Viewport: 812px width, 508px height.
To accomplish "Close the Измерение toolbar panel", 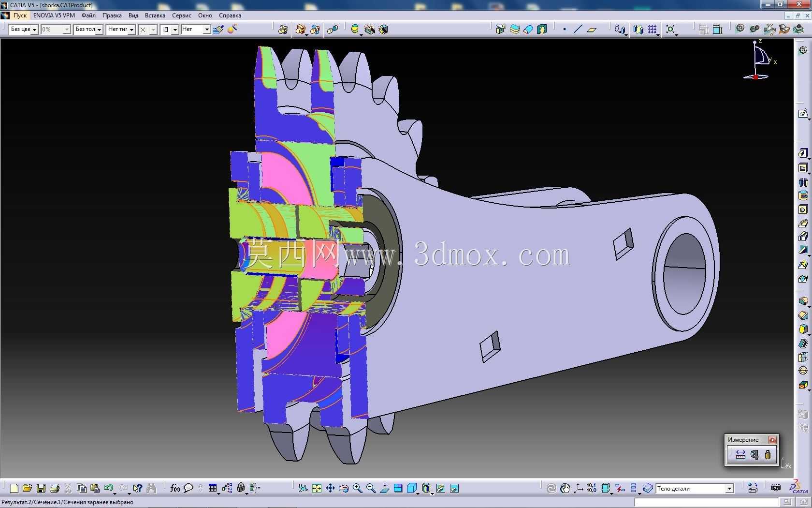I will point(772,440).
